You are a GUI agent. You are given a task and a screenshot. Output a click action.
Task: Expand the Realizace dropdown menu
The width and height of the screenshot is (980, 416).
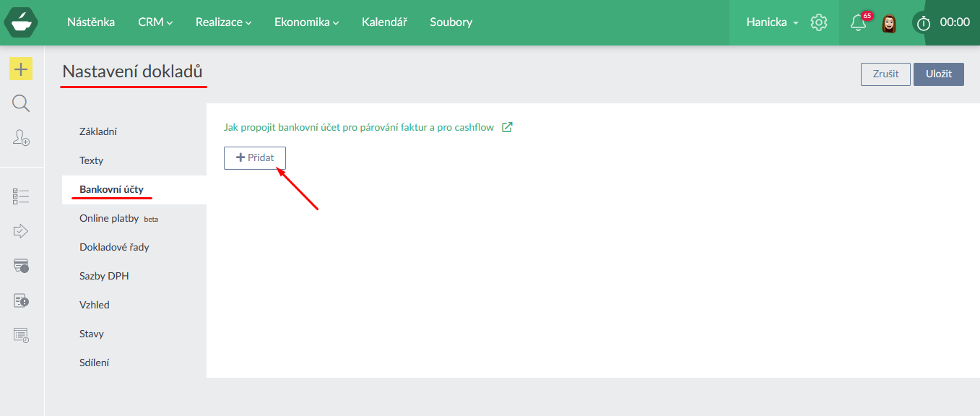tap(223, 22)
